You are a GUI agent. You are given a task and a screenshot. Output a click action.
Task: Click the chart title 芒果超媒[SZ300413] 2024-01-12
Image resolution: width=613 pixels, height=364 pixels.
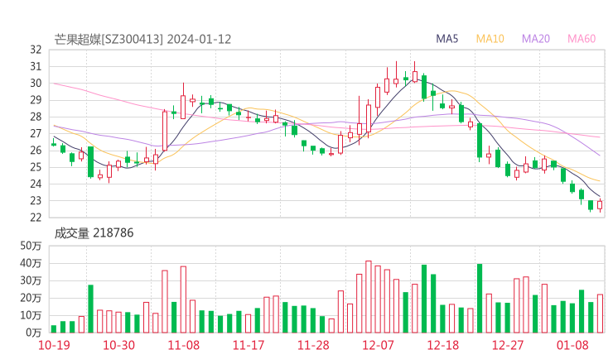click(x=142, y=39)
